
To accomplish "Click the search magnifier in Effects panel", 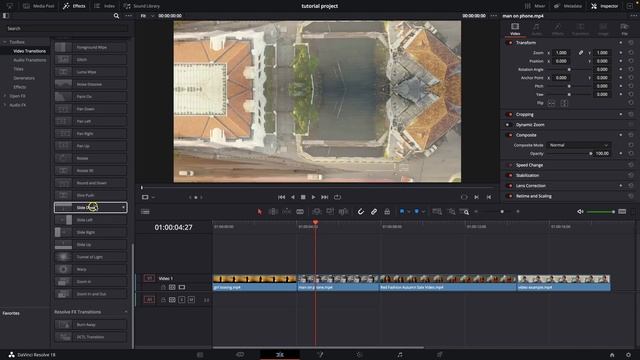I will coord(116,16).
